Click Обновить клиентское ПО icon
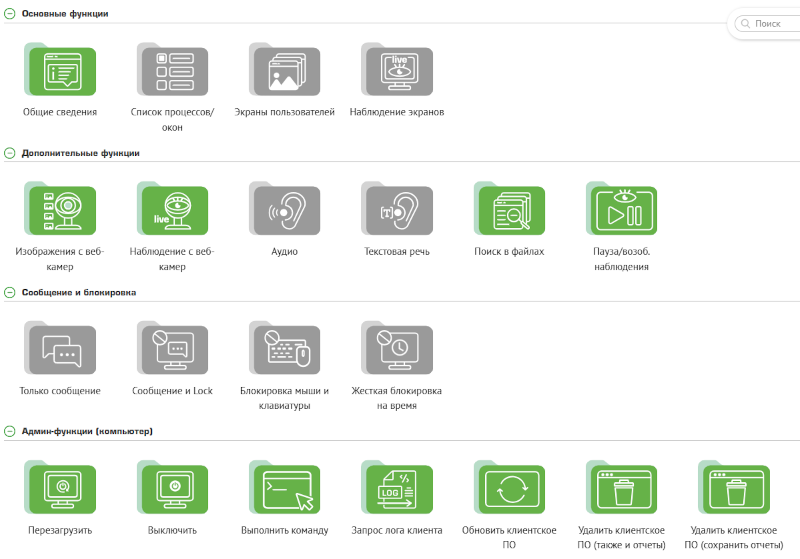The image size is (800, 559). pyautogui.click(x=509, y=488)
